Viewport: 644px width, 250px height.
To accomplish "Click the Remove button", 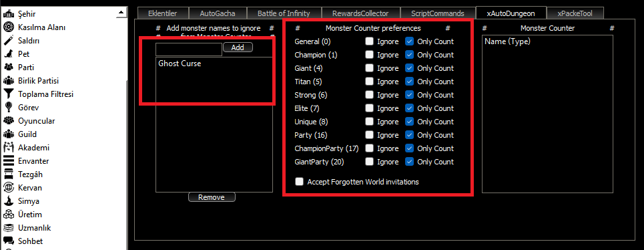I will (x=212, y=197).
